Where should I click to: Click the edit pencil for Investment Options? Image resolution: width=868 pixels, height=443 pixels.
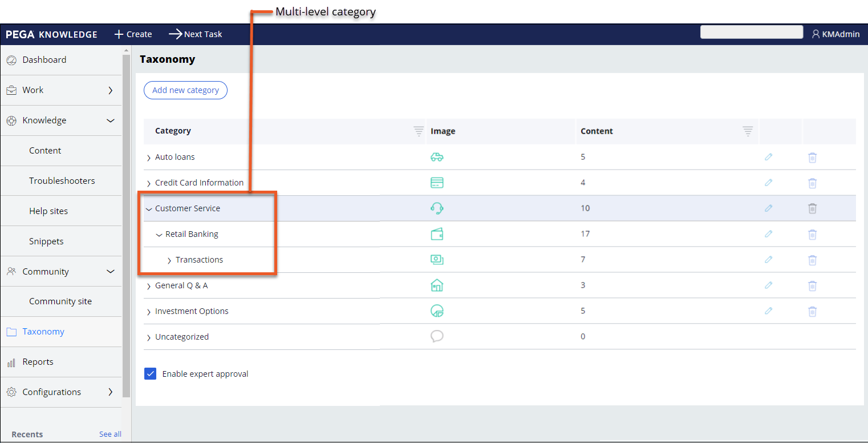(x=768, y=311)
